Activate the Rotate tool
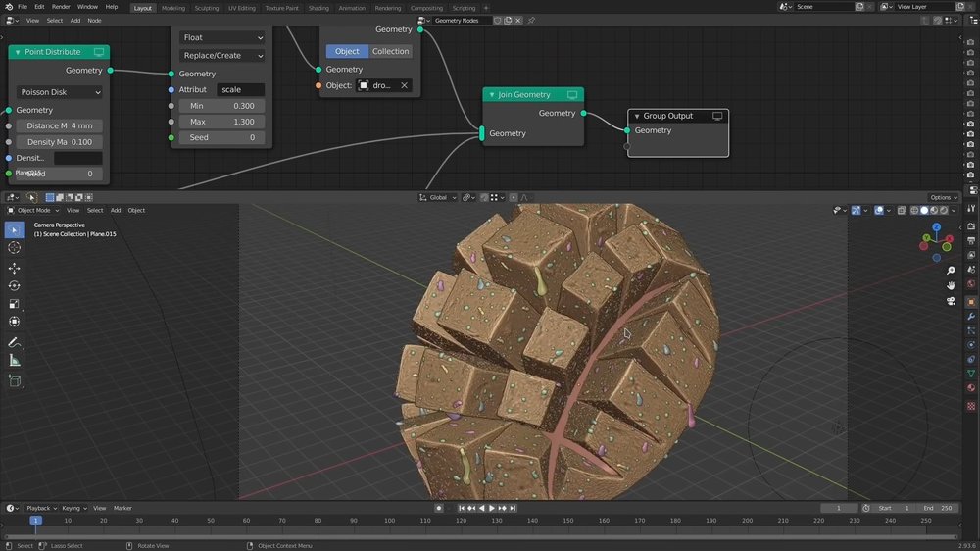The image size is (980, 551). point(15,285)
